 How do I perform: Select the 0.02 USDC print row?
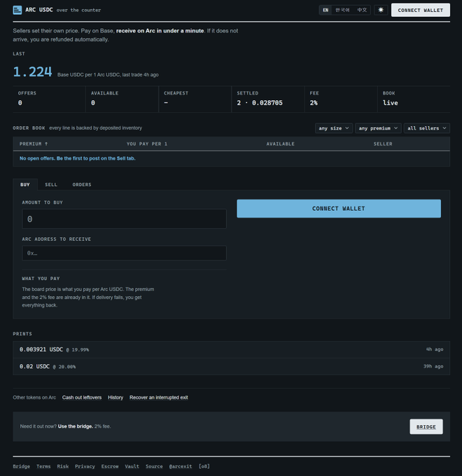(231, 367)
